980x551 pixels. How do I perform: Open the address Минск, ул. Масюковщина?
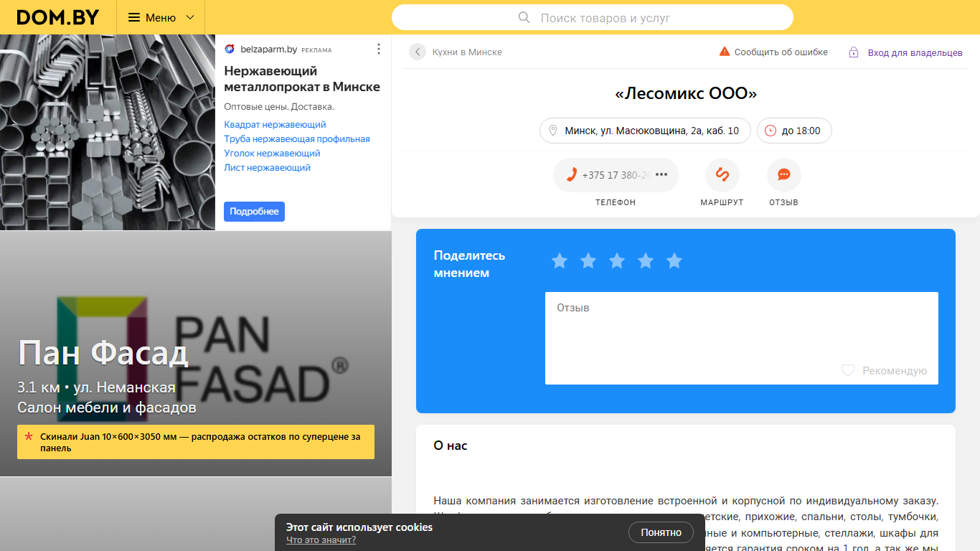pos(645,131)
